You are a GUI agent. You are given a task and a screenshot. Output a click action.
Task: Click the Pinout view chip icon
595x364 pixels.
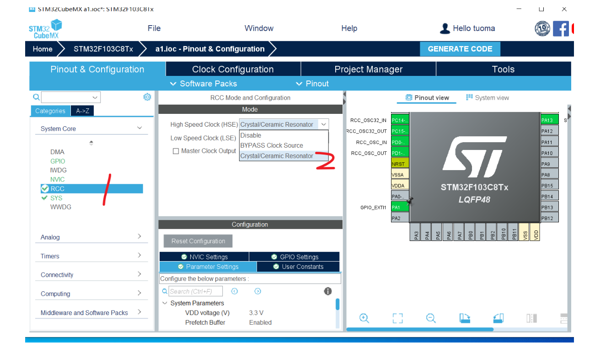coord(409,97)
